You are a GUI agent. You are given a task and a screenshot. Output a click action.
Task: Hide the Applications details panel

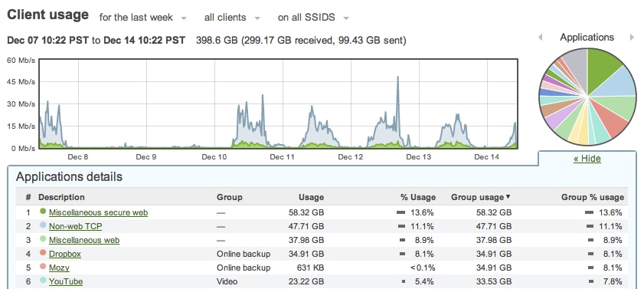pos(587,159)
